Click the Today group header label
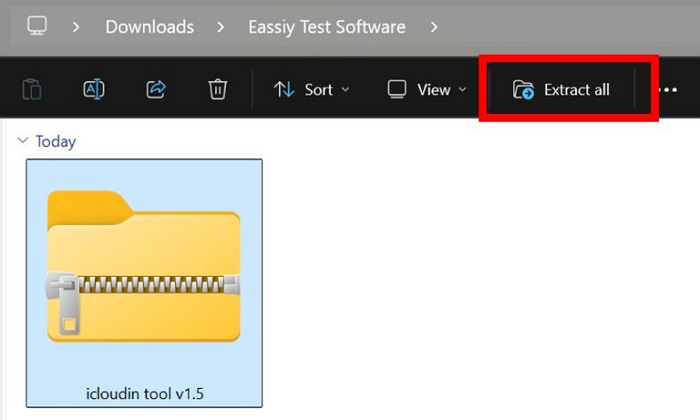 pyautogui.click(x=55, y=142)
